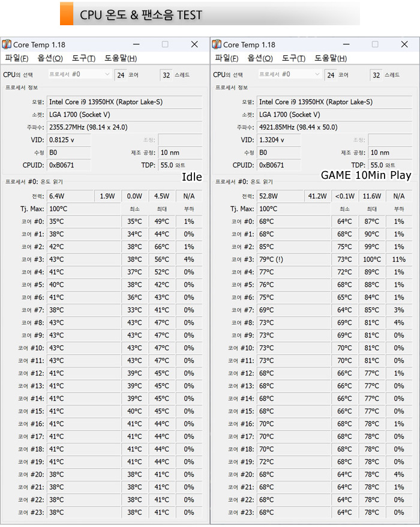
Task: Open 옵션(O) menu in left window
Action: [50, 58]
